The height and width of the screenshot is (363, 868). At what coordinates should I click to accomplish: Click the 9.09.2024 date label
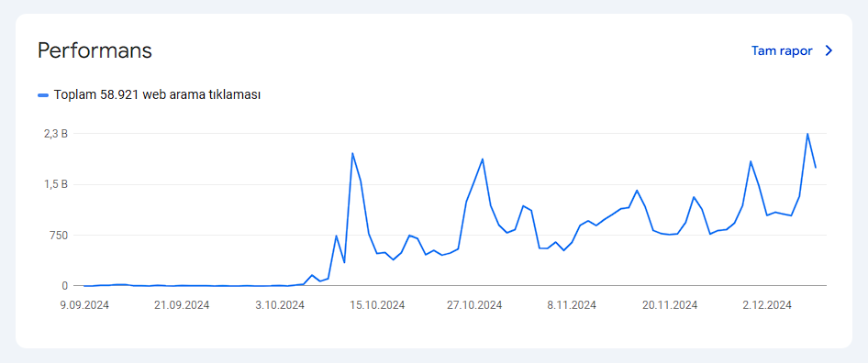[83, 305]
